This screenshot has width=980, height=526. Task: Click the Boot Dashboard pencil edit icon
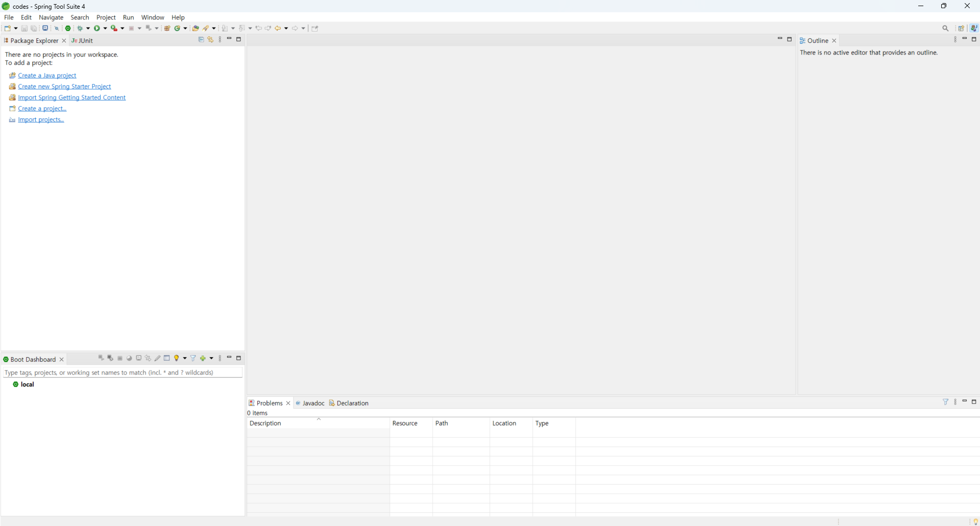[x=158, y=358]
